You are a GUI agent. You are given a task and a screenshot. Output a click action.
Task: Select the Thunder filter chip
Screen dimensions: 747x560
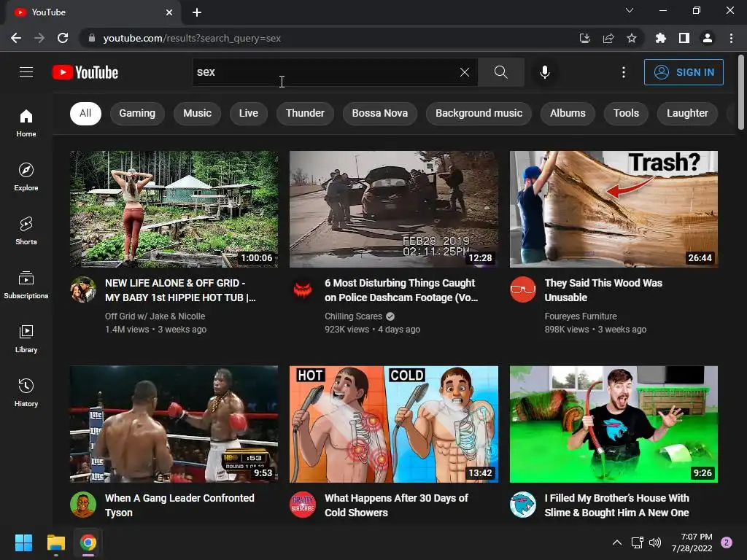coord(305,113)
